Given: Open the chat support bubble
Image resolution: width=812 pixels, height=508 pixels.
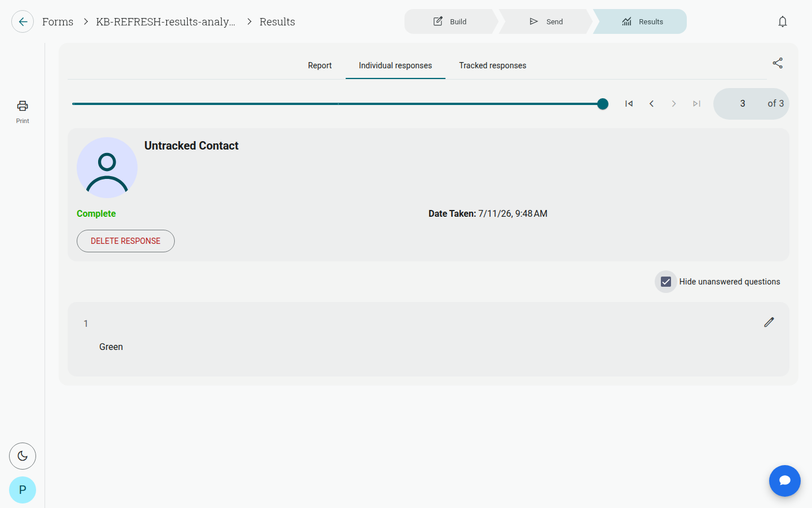Looking at the screenshot, I should [785, 481].
